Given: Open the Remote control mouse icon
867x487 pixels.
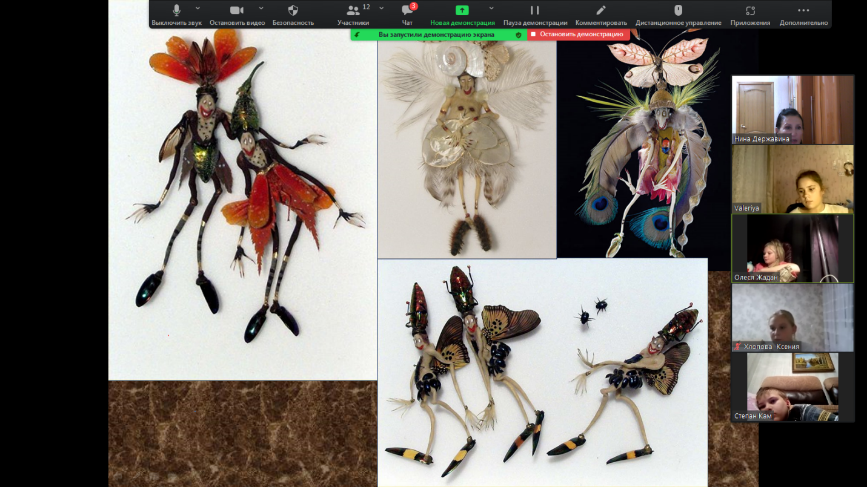Looking at the screenshot, I should 677,13.
